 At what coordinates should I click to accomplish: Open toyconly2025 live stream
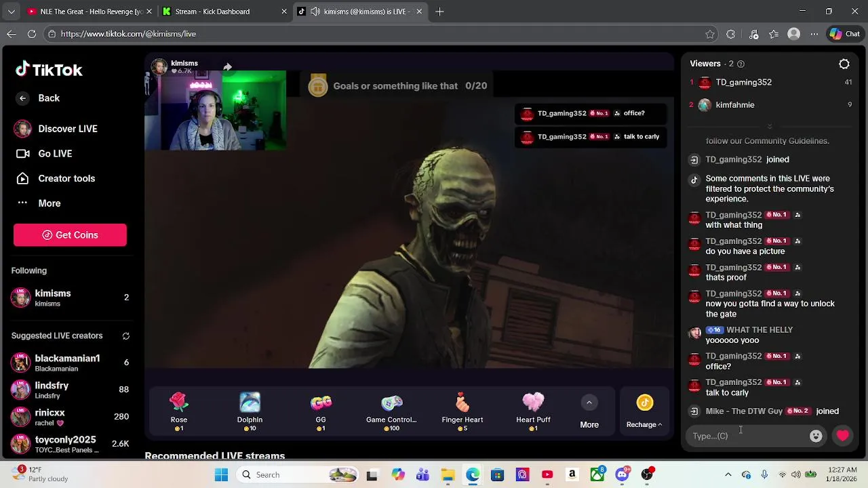pyautogui.click(x=70, y=444)
